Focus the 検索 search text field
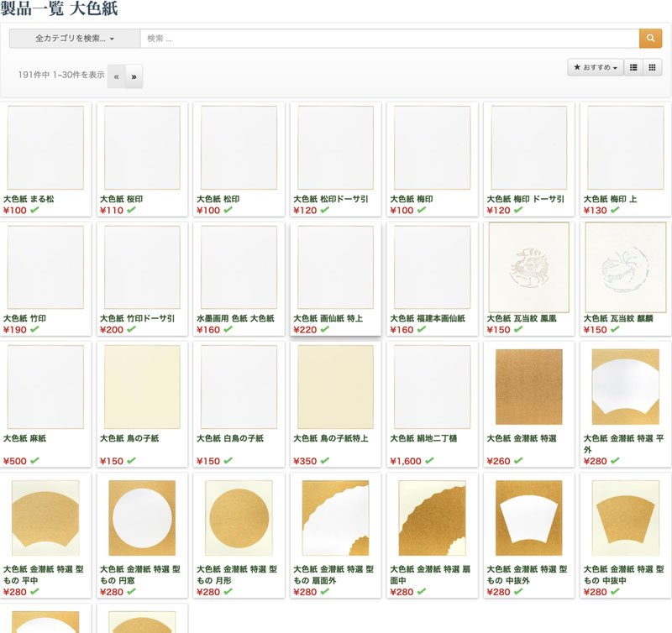The height and width of the screenshot is (633, 672). [x=389, y=39]
